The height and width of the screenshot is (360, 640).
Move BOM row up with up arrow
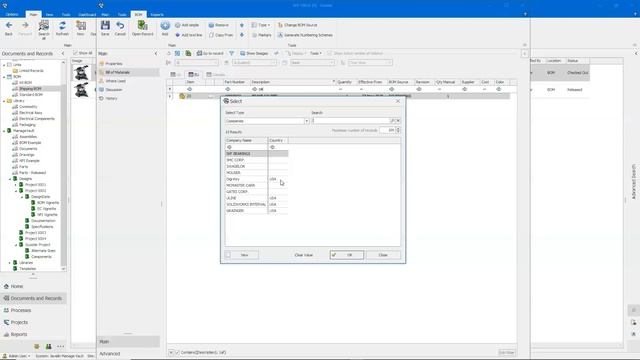(242, 25)
